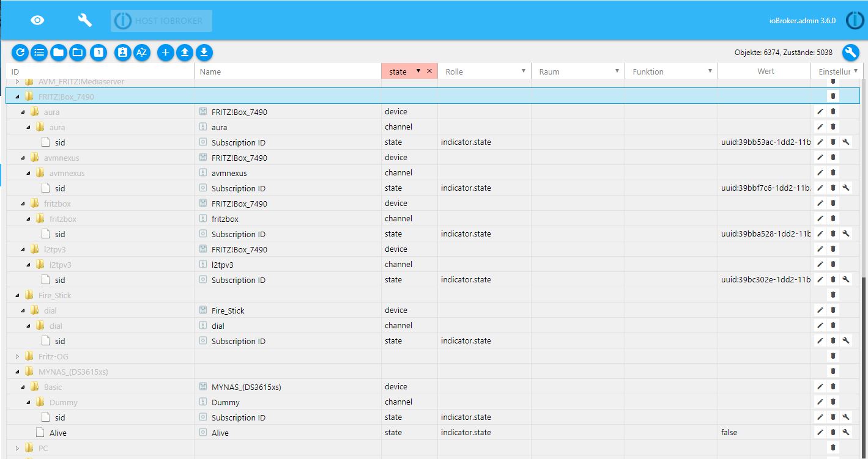Image resolution: width=868 pixels, height=459 pixels.
Task: Click the refresh objects tree button
Action: (x=20, y=53)
